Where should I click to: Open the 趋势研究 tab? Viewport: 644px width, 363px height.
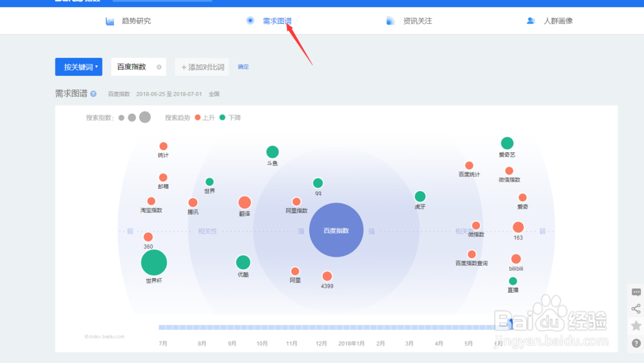pos(136,21)
